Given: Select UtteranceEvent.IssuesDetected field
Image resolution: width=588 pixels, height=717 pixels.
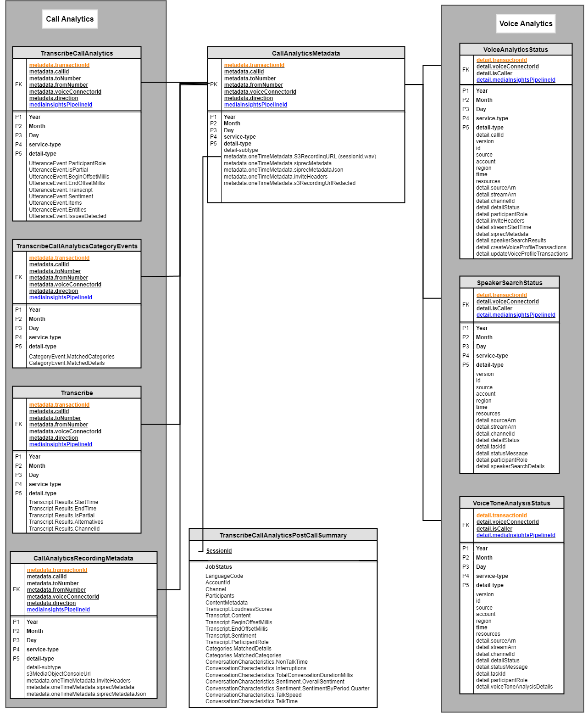Looking at the screenshot, I should pyautogui.click(x=67, y=216).
